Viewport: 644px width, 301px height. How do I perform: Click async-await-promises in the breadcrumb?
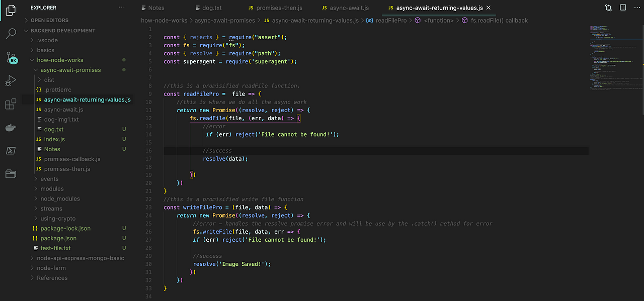pos(224,21)
